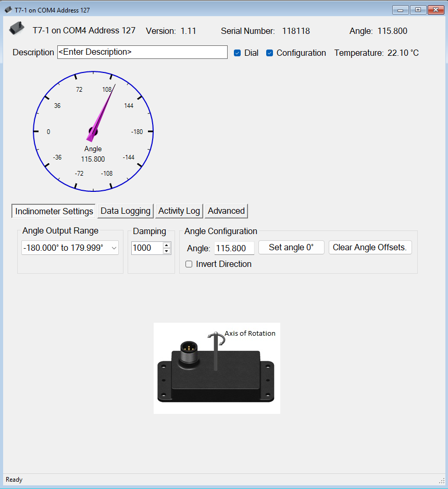
Task: Open the Activity Log tab
Action: click(x=179, y=211)
